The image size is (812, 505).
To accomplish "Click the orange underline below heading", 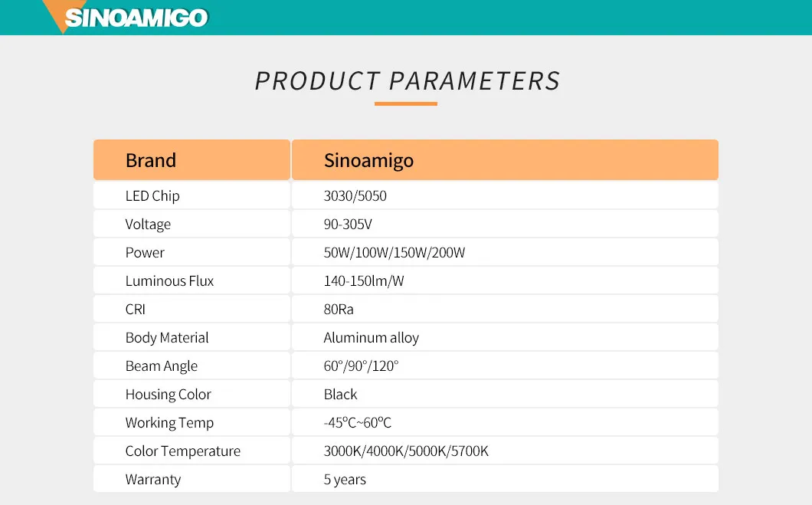I will 406,103.
